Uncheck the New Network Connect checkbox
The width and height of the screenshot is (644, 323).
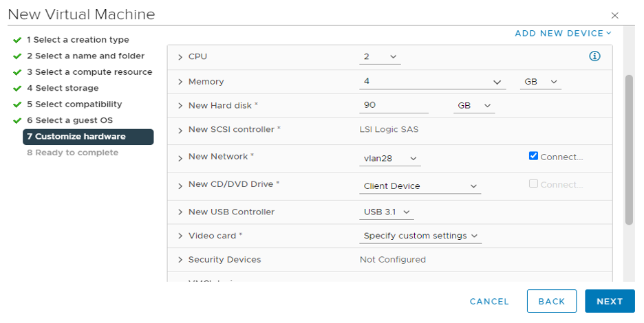click(533, 156)
